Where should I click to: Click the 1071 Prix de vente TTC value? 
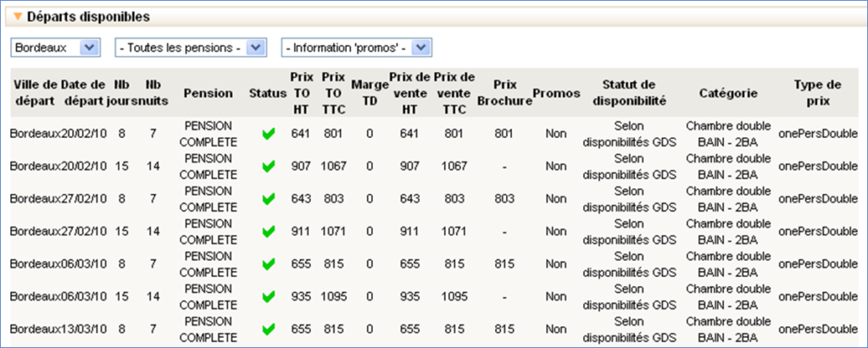click(x=453, y=231)
